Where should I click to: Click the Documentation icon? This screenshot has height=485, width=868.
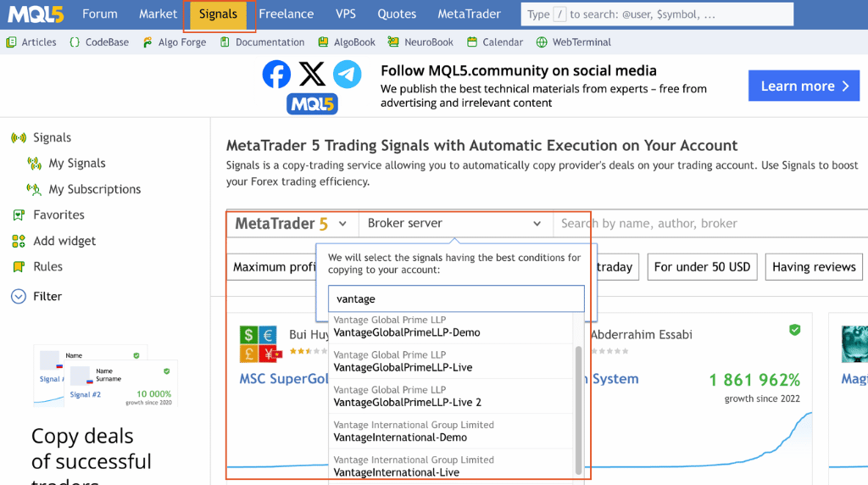click(x=225, y=42)
